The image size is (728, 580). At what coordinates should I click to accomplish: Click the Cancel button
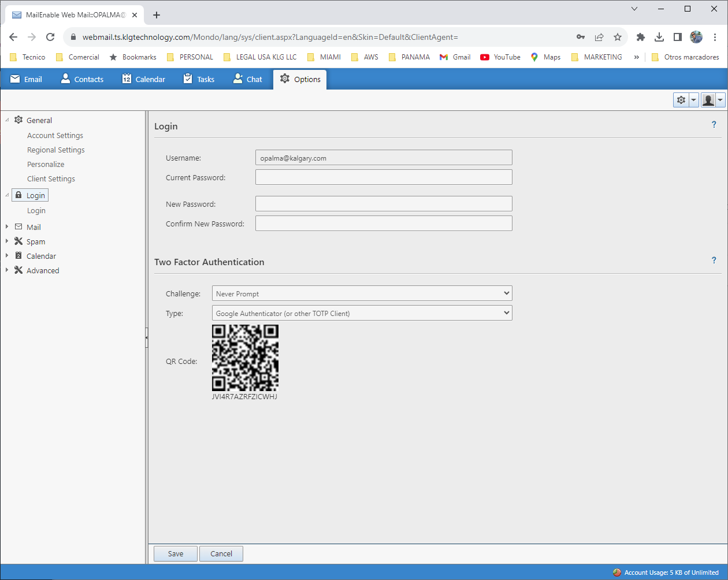click(x=221, y=553)
